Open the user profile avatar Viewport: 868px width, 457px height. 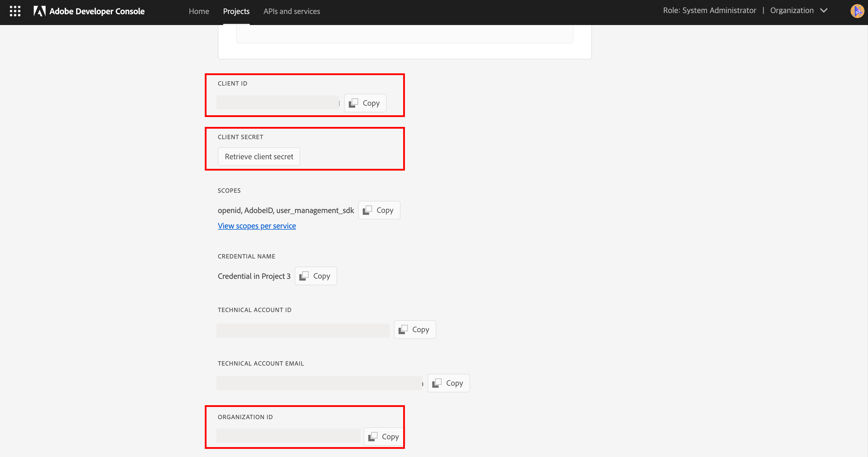point(857,11)
